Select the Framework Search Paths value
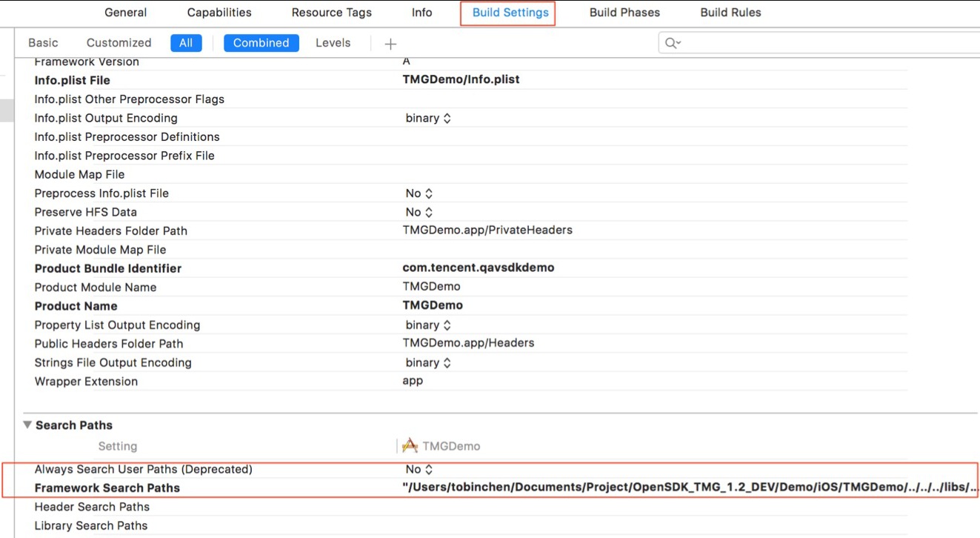 pos(690,488)
